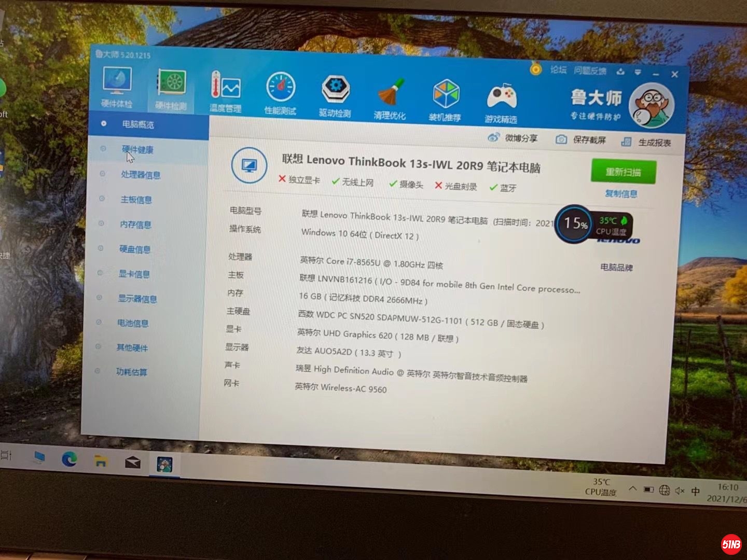747x560 pixels.
Task: Open 显卡信息 from the left panel
Action: (x=135, y=274)
